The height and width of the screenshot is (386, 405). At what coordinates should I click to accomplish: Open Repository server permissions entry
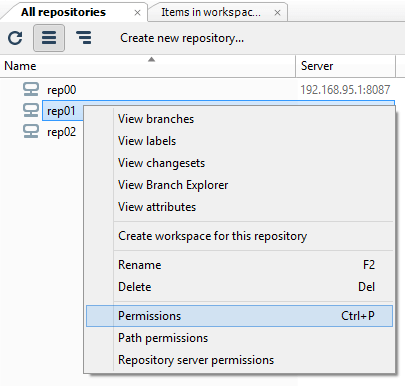(239, 360)
